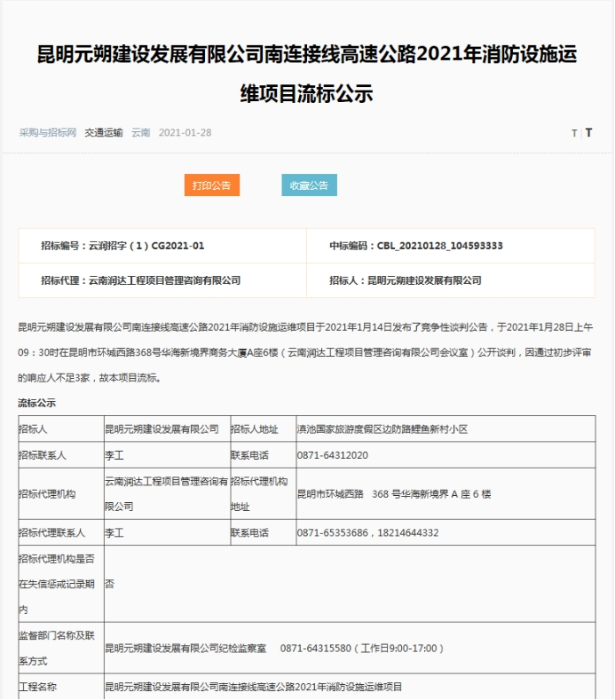Click the orange 打印公告 print button

click(x=211, y=185)
